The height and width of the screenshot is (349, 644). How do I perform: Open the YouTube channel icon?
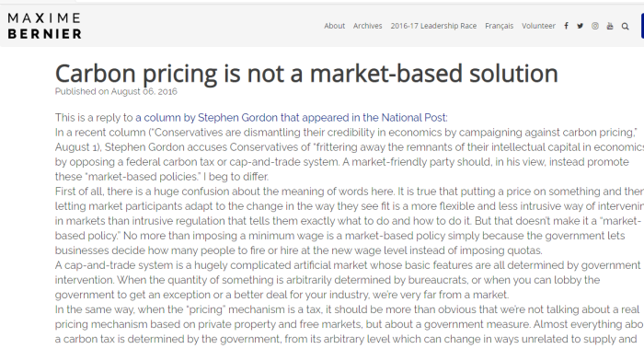point(610,26)
